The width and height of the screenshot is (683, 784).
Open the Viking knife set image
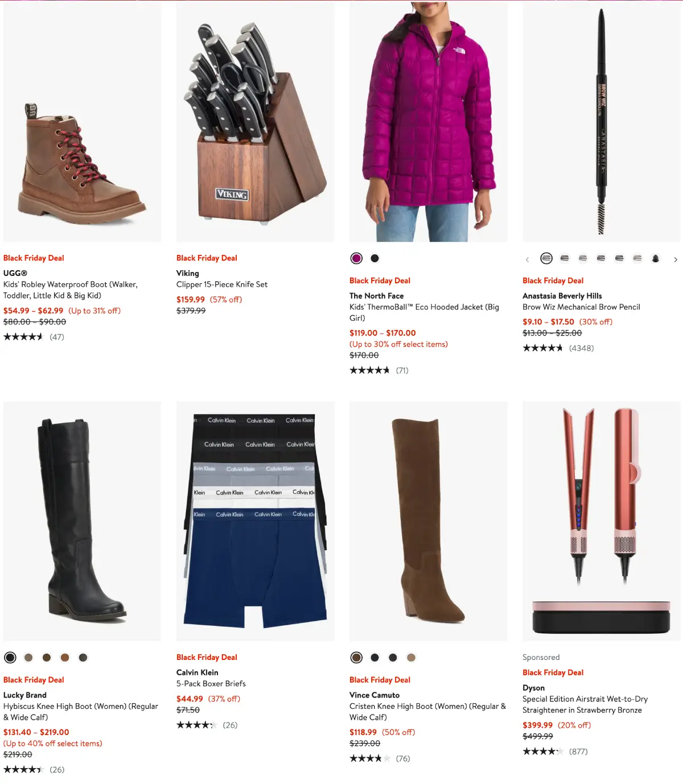click(x=256, y=121)
